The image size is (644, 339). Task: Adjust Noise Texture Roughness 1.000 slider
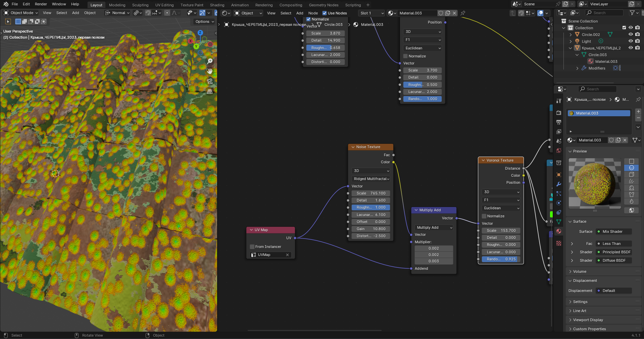click(371, 207)
